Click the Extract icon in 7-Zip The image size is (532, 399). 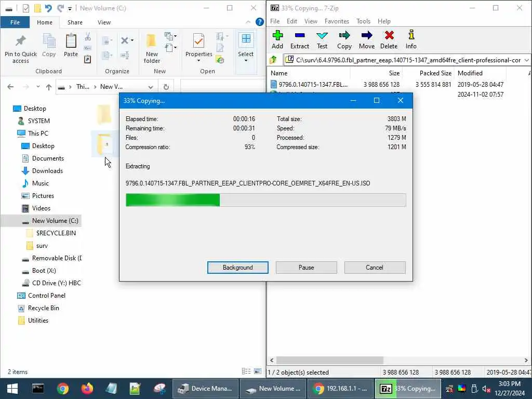[x=300, y=35]
